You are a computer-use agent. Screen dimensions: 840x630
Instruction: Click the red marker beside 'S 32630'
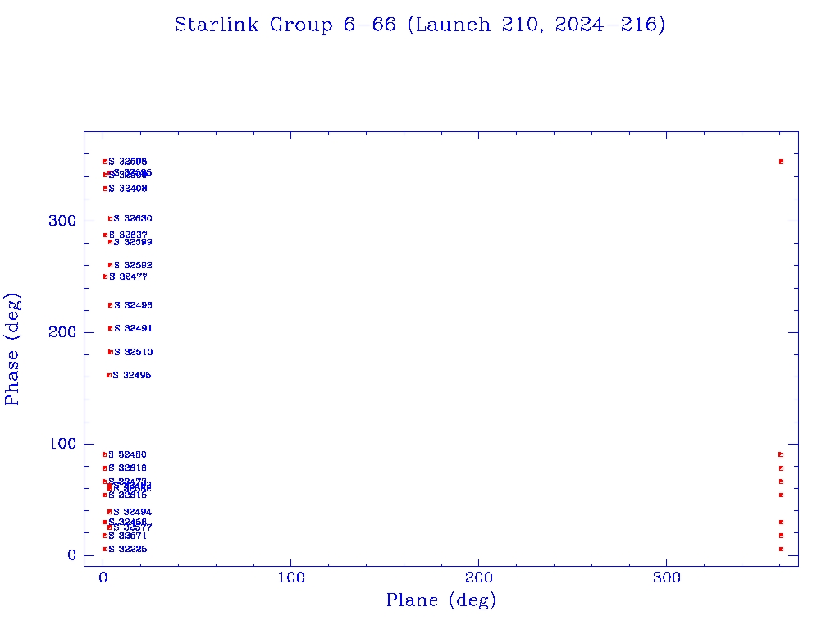coord(111,218)
